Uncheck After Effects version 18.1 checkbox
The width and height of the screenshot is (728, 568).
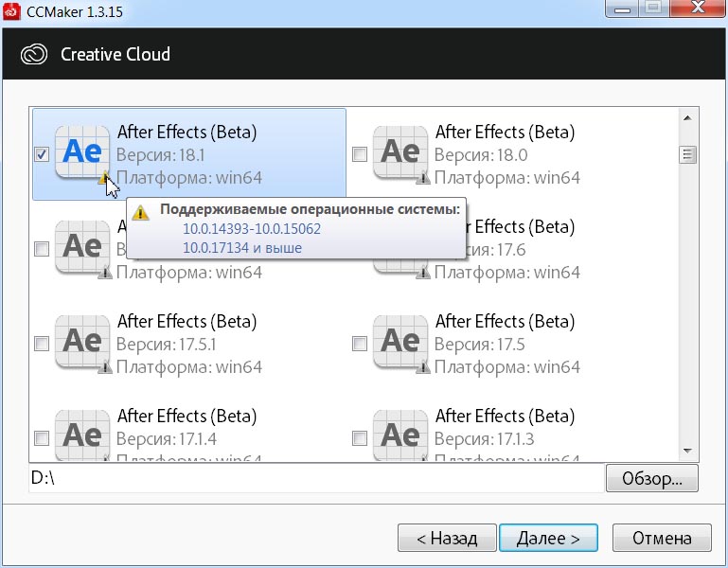(42, 154)
